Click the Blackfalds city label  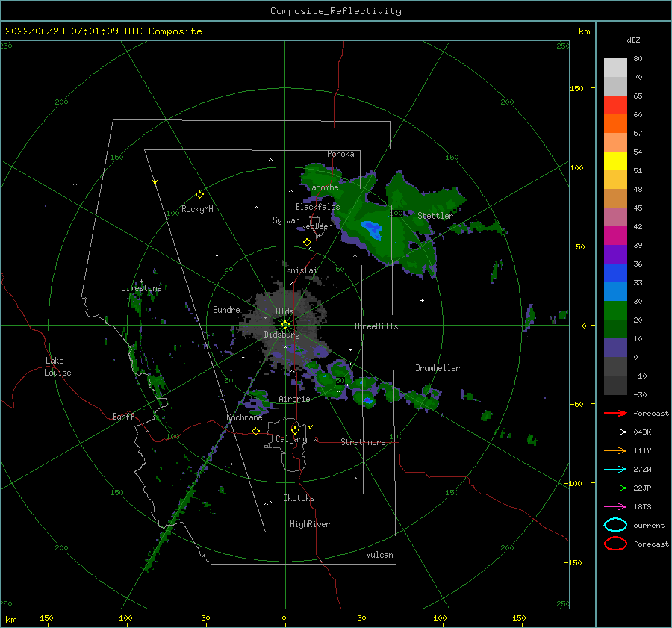[x=317, y=207]
